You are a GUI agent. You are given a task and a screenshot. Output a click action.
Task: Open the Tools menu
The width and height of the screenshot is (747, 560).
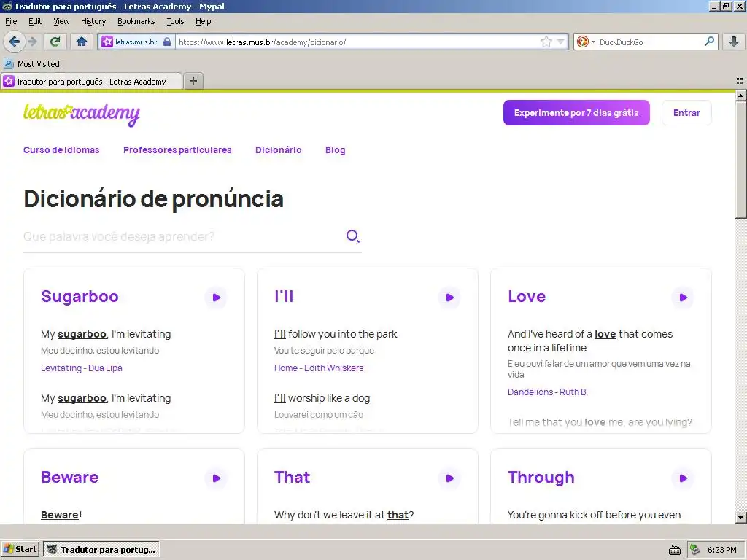click(175, 21)
